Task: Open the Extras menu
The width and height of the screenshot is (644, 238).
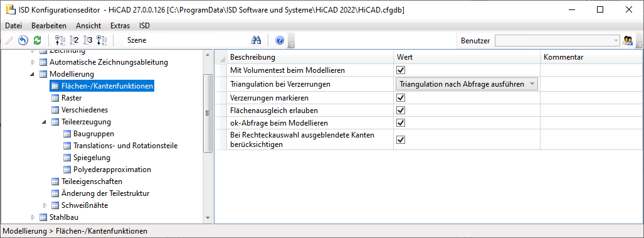Action: 120,26
